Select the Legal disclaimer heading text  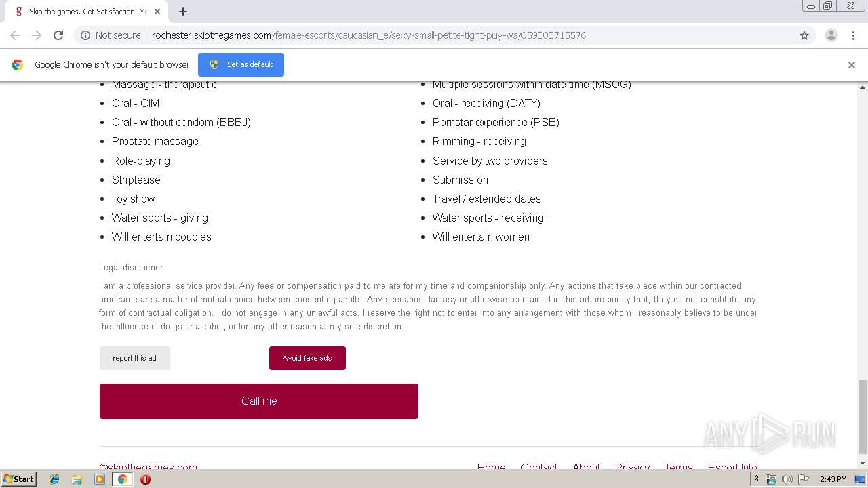[x=131, y=268]
